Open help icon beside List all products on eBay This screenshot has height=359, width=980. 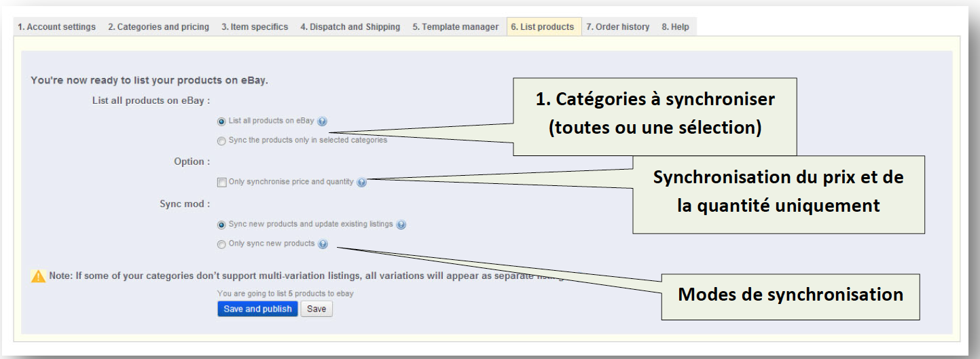tap(323, 122)
